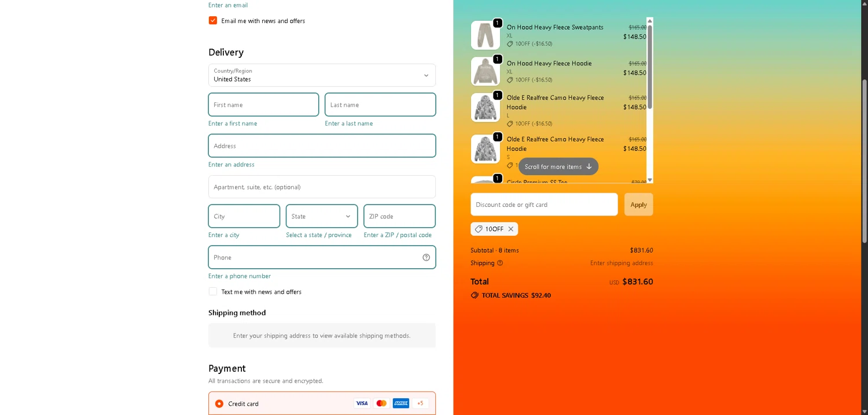Image resolution: width=868 pixels, height=415 pixels.
Task: Click the Subtotal · 8 items text
Action: pos(495,250)
